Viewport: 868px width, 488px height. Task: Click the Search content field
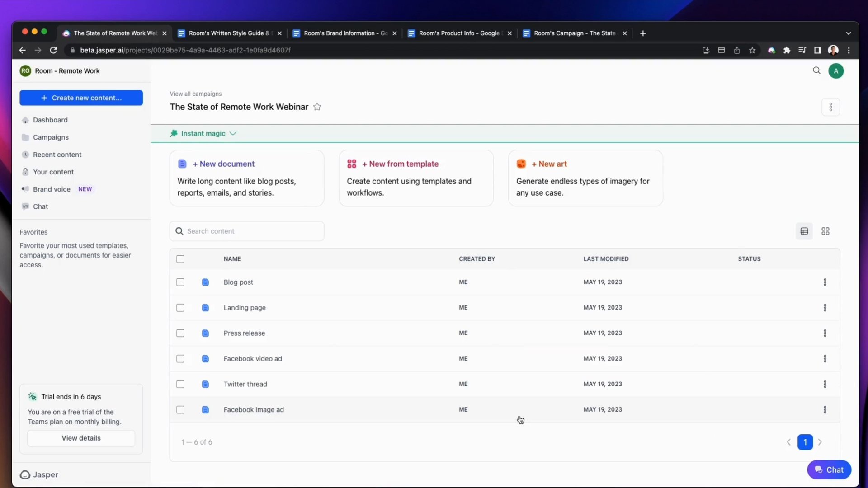click(x=247, y=231)
